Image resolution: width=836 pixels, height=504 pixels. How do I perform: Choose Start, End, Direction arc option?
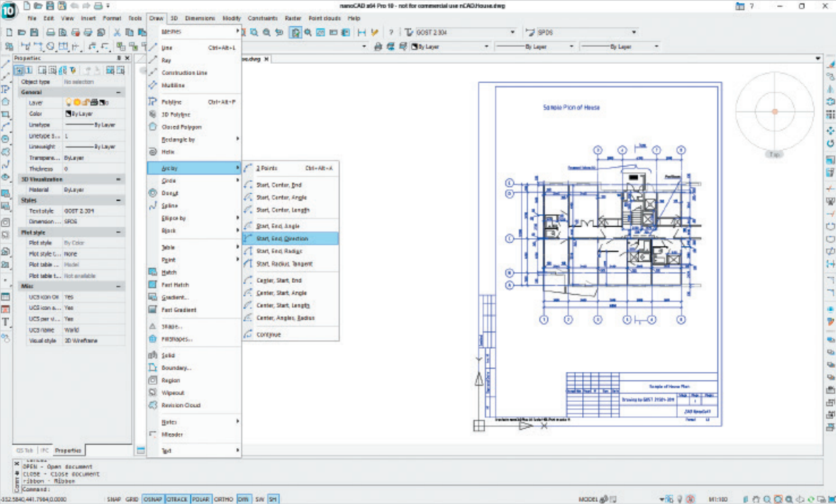pos(282,239)
